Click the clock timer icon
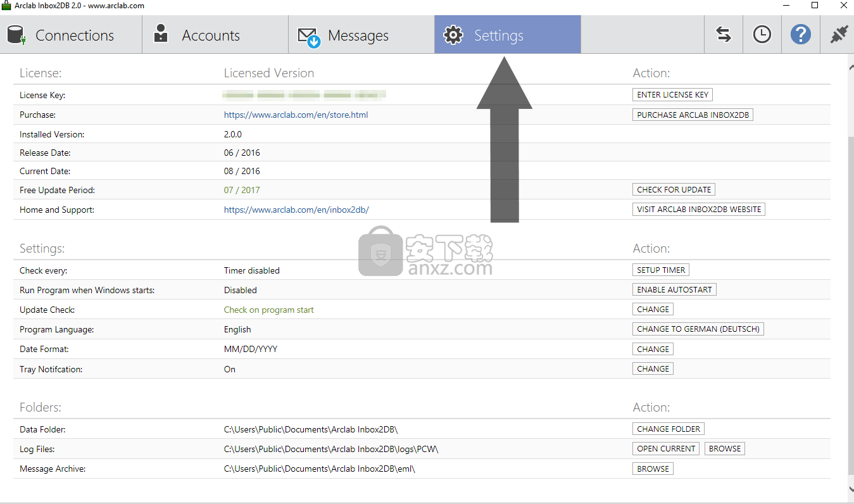The width and height of the screenshot is (854, 504). pos(762,35)
